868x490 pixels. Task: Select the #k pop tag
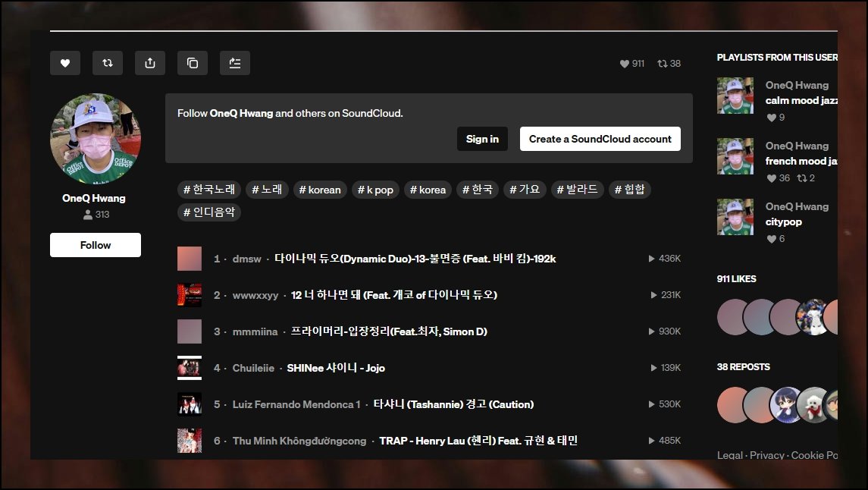pyautogui.click(x=375, y=190)
